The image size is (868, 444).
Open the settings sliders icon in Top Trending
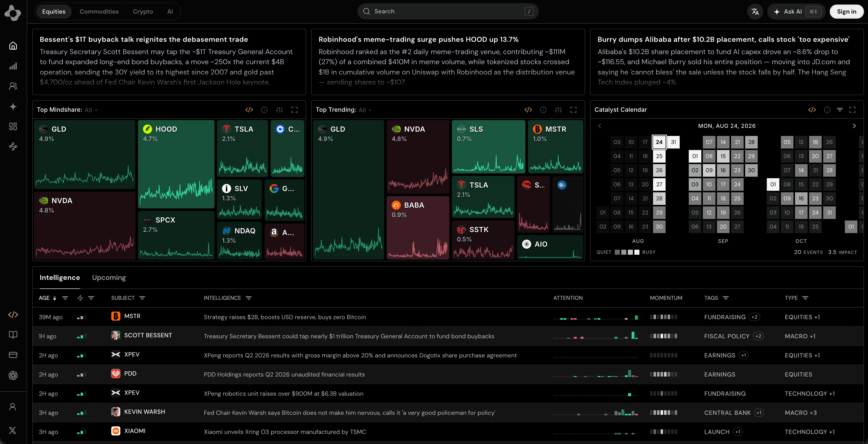(558, 110)
